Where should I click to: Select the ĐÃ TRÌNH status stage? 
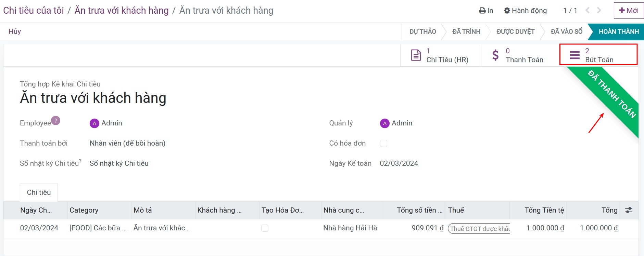coord(466,31)
